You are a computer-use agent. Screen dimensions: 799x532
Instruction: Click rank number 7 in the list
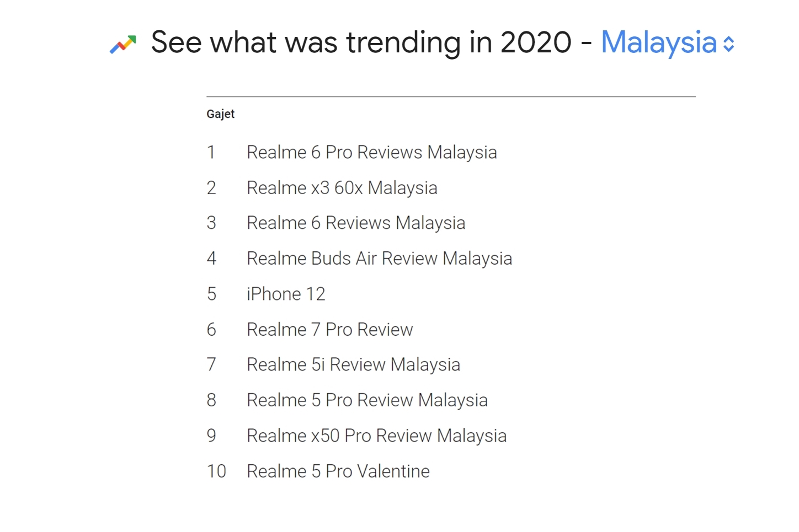211,364
